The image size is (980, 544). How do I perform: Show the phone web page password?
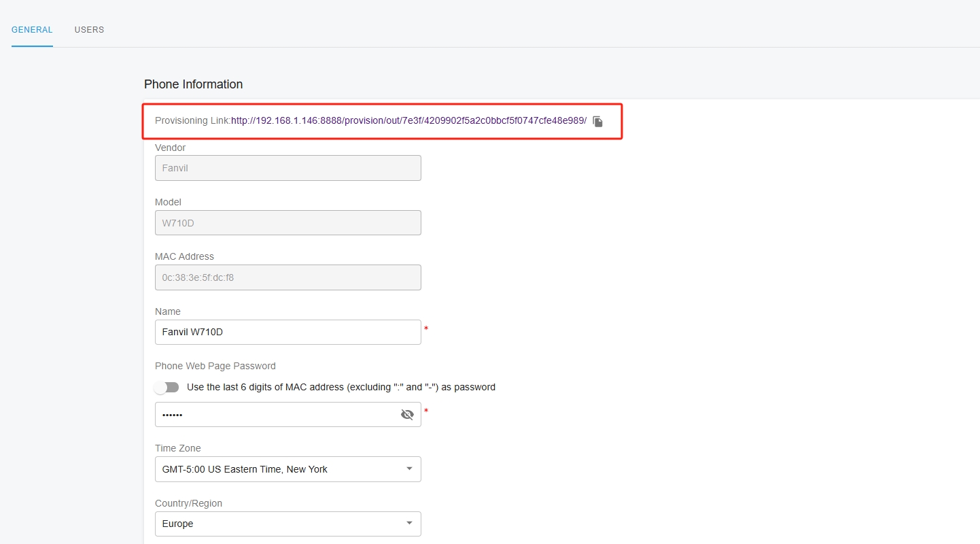pyautogui.click(x=407, y=415)
